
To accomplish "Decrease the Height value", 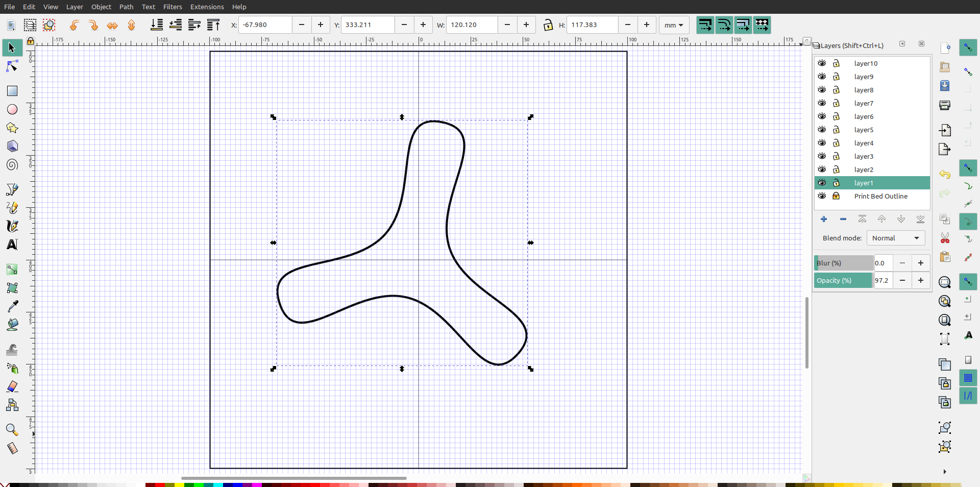I will [628, 25].
